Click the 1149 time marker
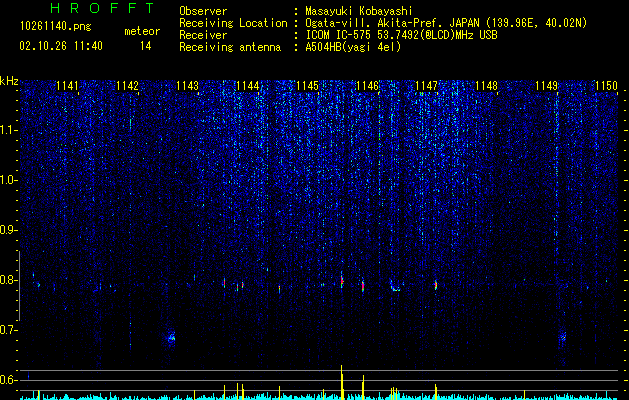 (547, 86)
